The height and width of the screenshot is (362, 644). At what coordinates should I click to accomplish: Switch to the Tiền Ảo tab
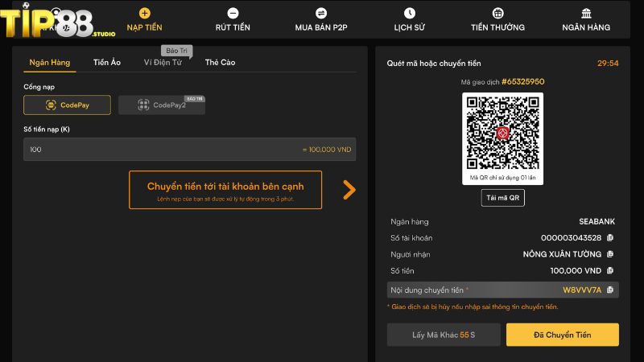pos(107,63)
